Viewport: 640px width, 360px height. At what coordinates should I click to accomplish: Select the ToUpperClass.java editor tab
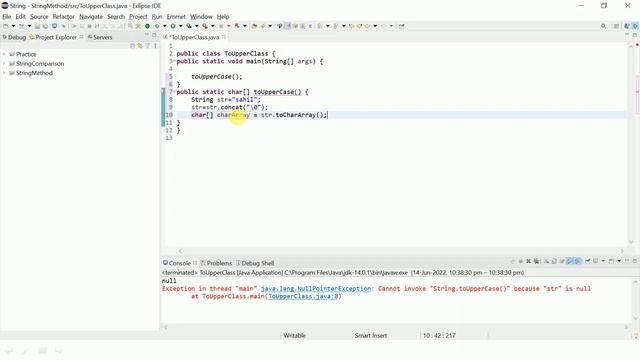point(193,37)
